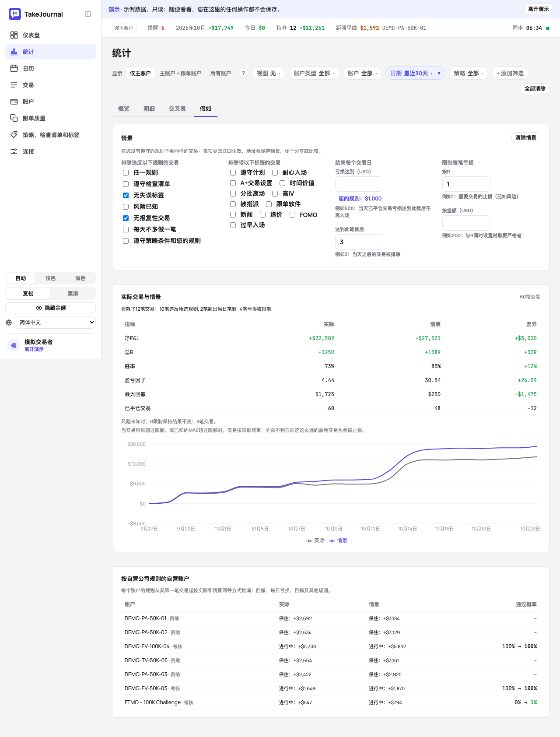560x737 pixels.
Task: Click the 连接 sliders icon
Action: tap(14, 151)
